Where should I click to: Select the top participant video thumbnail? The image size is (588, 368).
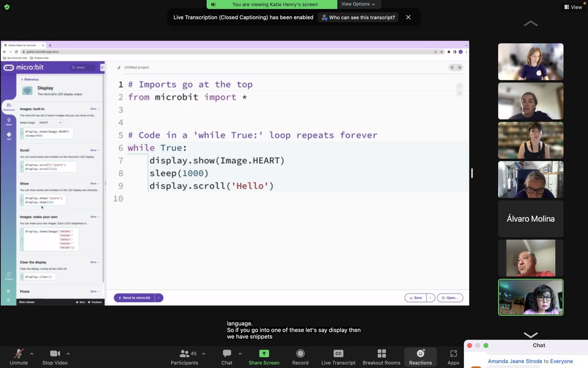[x=531, y=62]
